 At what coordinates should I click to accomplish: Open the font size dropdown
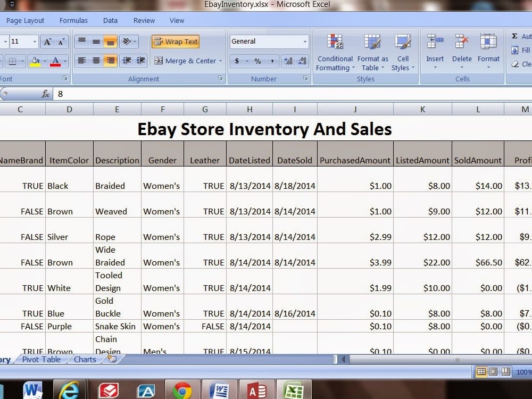point(35,41)
